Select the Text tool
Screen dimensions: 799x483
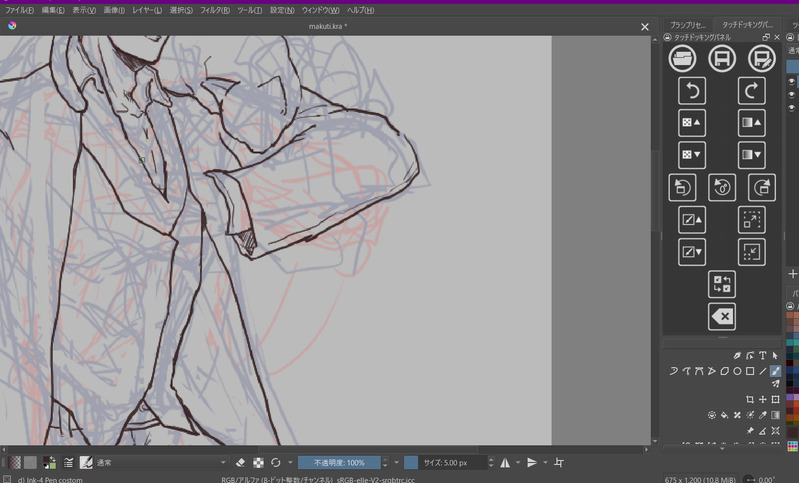click(x=763, y=356)
